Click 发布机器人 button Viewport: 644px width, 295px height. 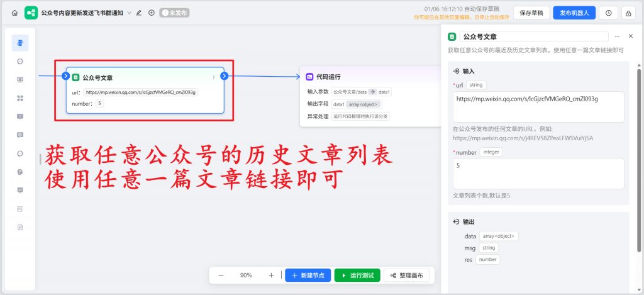point(574,13)
